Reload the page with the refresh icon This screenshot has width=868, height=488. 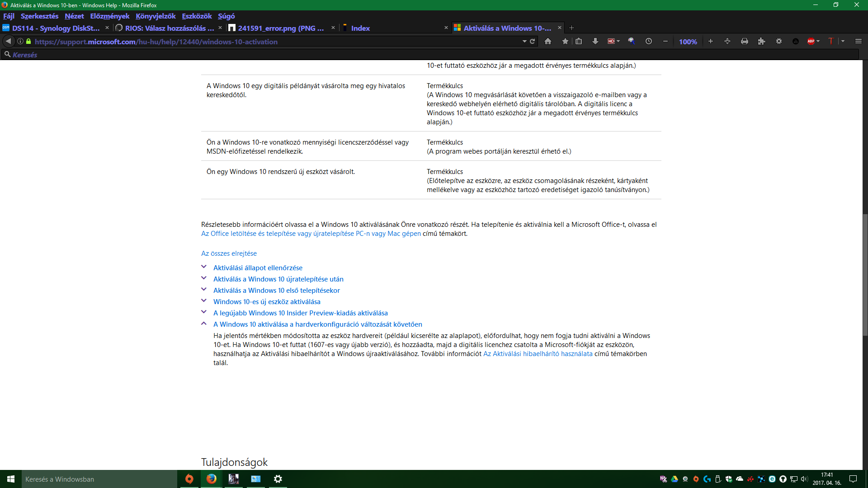533,41
